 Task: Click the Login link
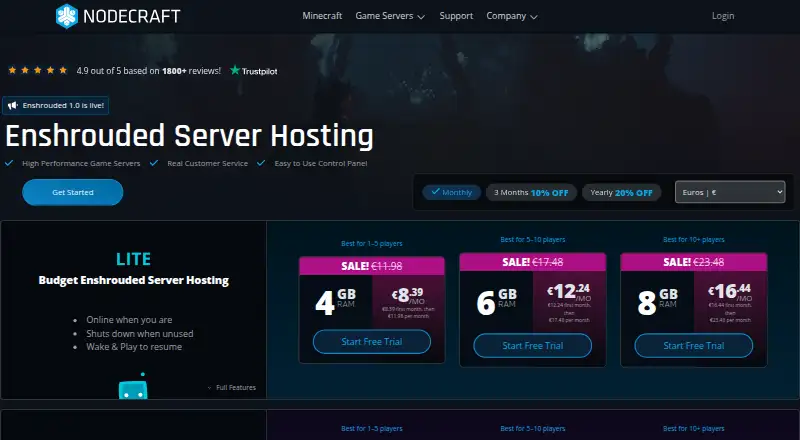pyautogui.click(x=723, y=16)
